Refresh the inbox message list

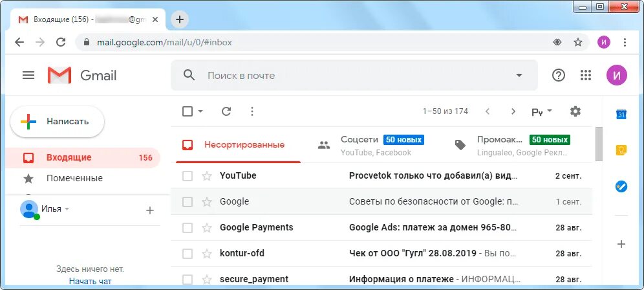[226, 111]
